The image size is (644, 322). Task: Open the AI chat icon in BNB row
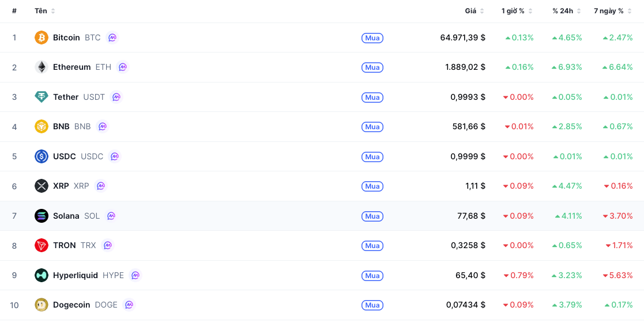pyautogui.click(x=102, y=126)
